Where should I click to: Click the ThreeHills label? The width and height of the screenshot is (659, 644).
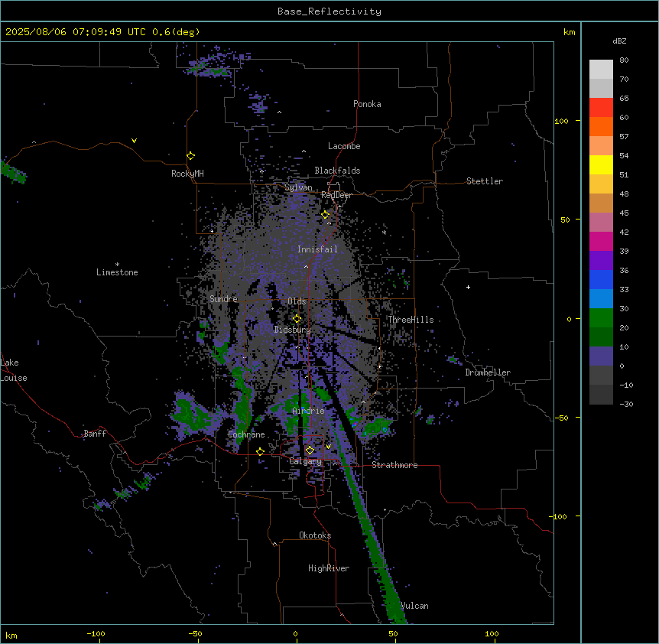[411, 320]
